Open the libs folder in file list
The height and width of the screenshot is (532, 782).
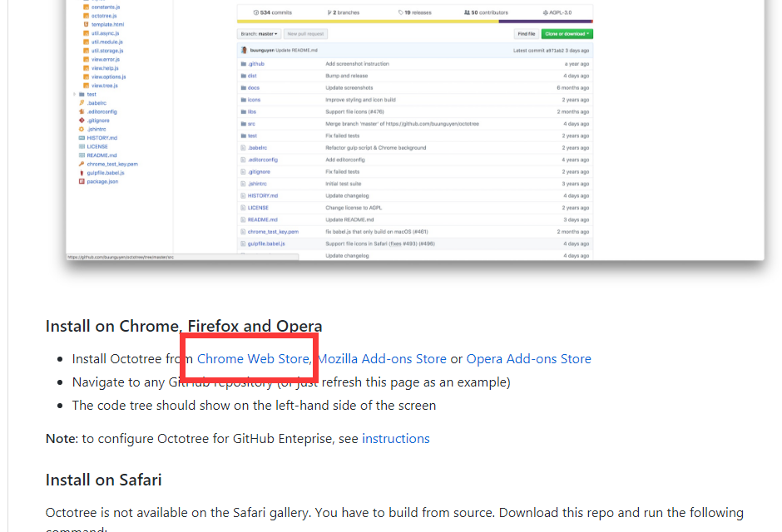click(252, 111)
